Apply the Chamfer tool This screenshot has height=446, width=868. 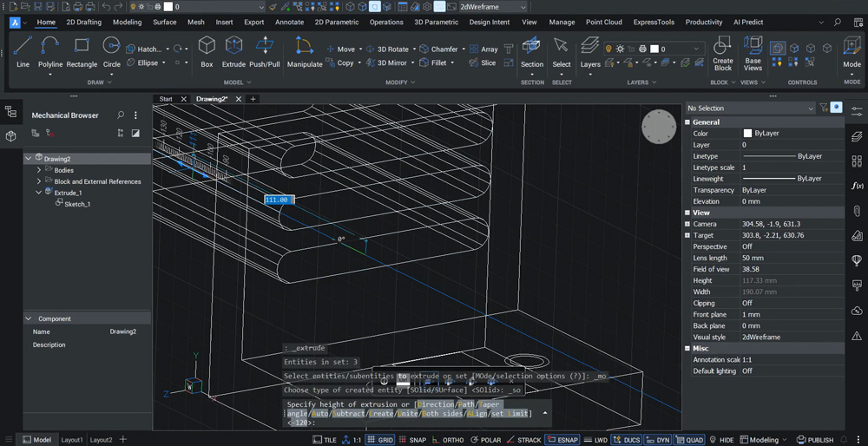tap(439, 49)
